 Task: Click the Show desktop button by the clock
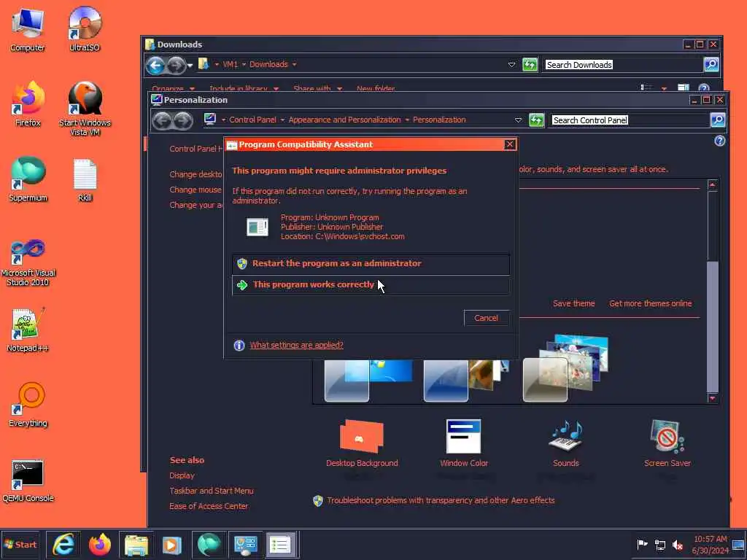(x=739, y=545)
